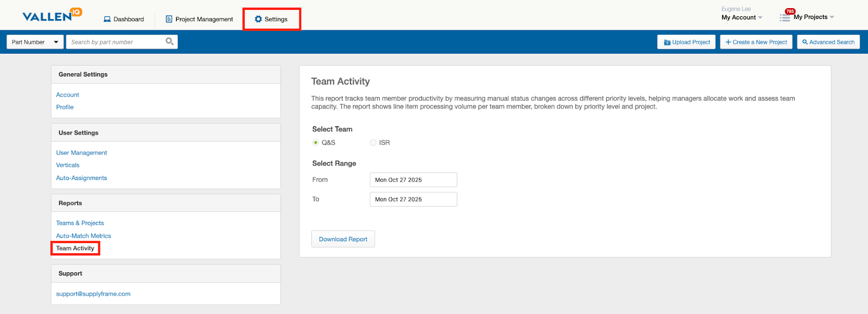Open Advanced Search
Viewport: 868px width, 314px height.
828,42
